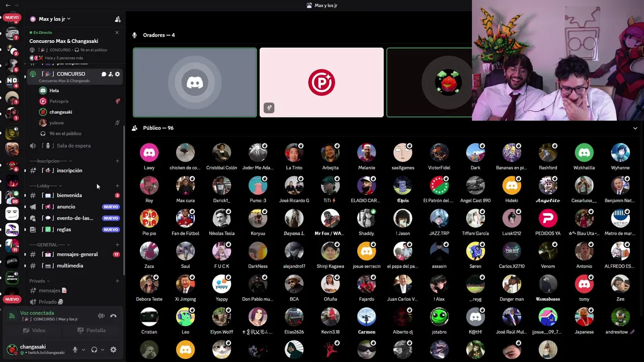Image resolution: width=644 pixels, height=362 pixels.
Task: Click the signal bars icon beside Voz conectada
Action: click(x=12, y=316)
